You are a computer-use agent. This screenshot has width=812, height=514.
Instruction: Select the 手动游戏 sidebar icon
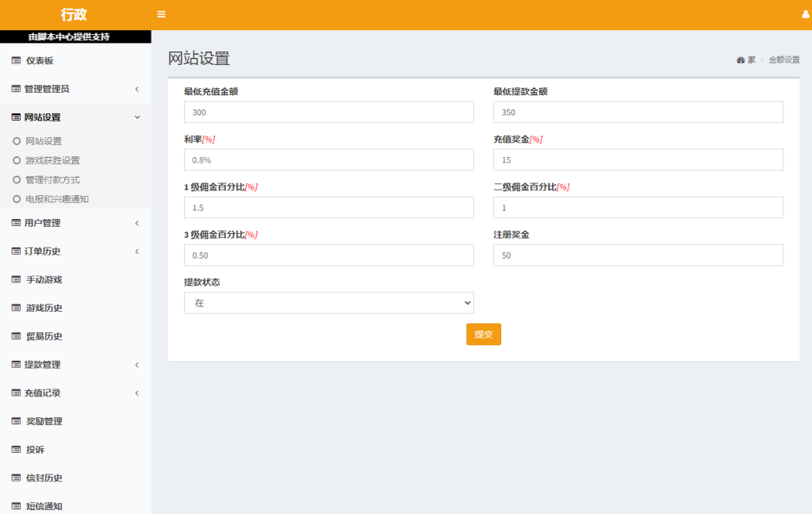point(14,279)
